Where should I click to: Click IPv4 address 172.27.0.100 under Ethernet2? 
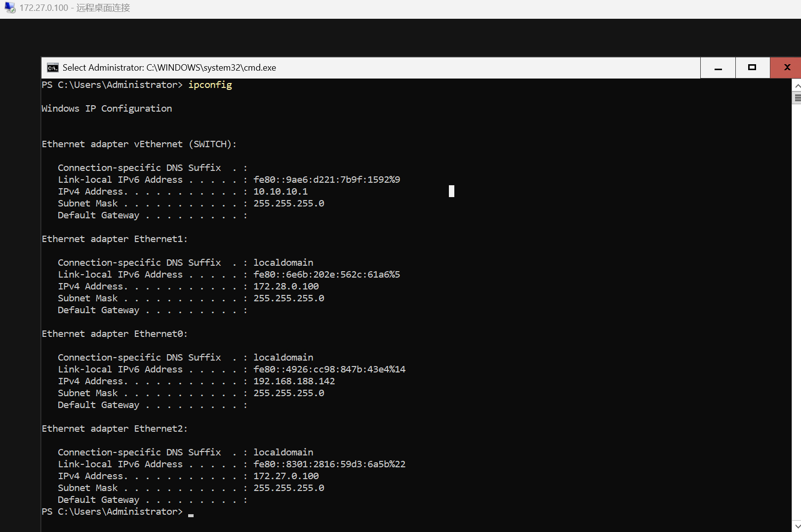click(x=286, y=476)
